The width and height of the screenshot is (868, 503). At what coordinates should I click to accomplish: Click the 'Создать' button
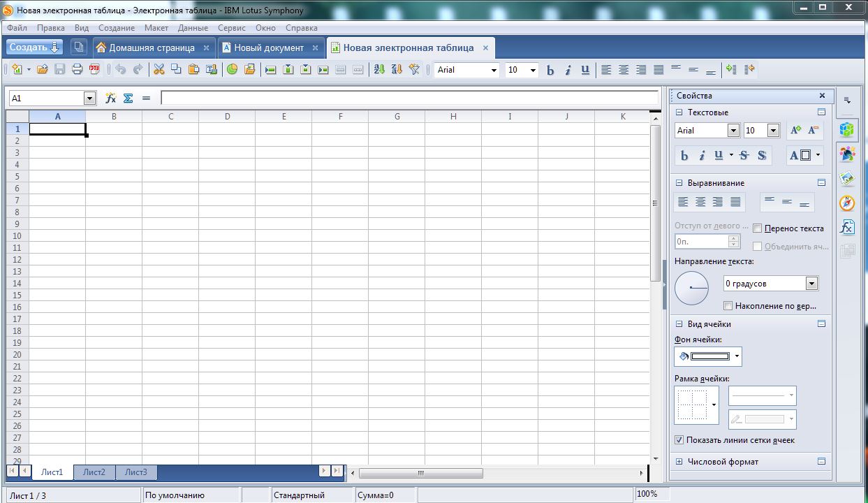[x=35, y=48]
